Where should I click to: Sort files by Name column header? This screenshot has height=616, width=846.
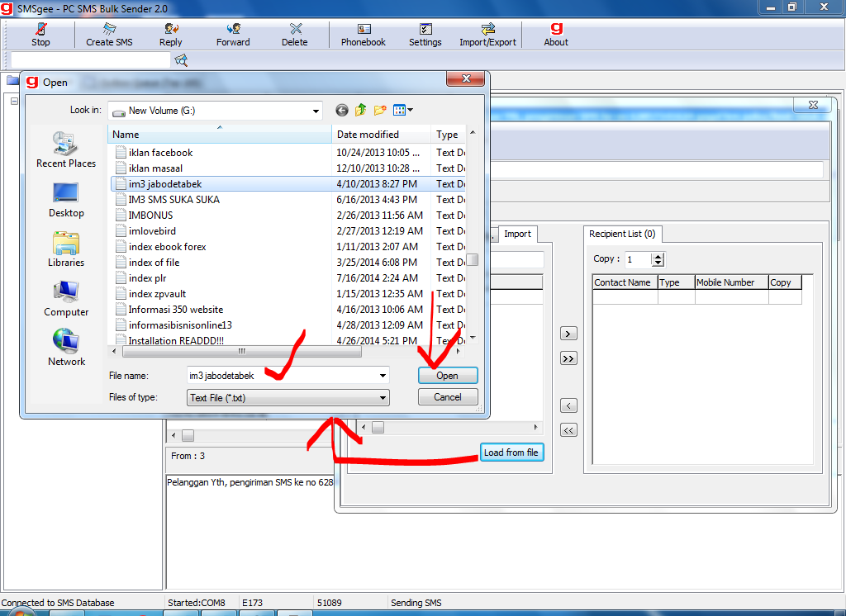[220, 135]
